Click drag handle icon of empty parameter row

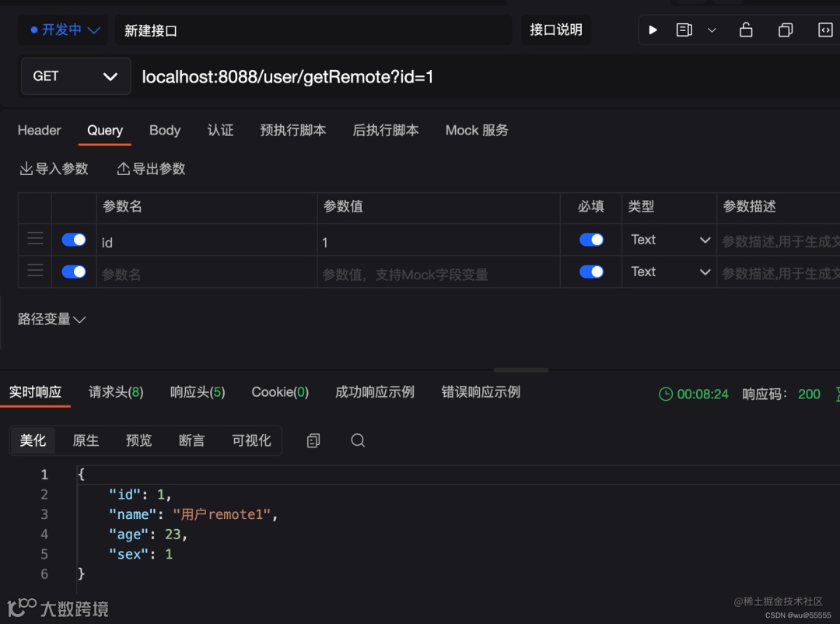click(x=35, y=272)
